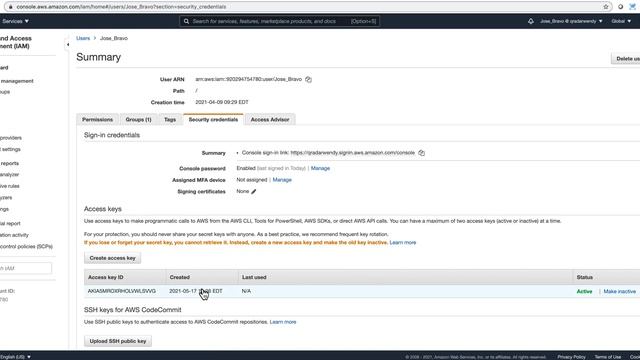Open the Tags tab
640x360 pixels.
click(x=170, y=120)
